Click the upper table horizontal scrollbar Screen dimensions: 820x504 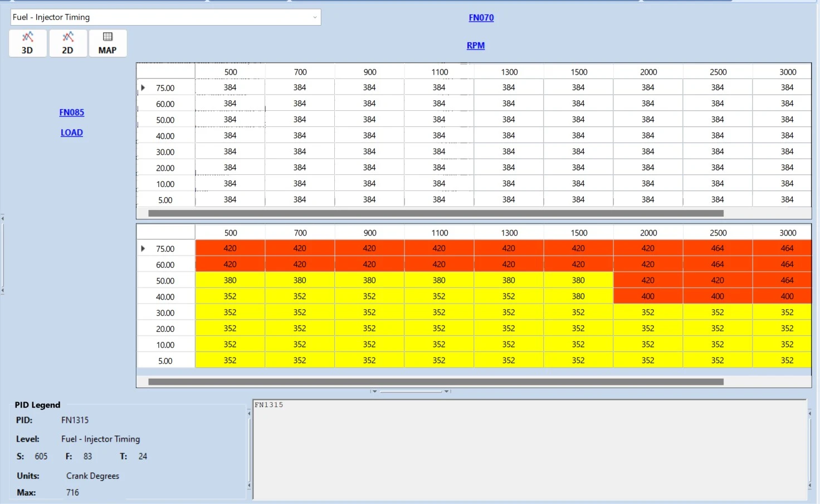pos(436,213)
